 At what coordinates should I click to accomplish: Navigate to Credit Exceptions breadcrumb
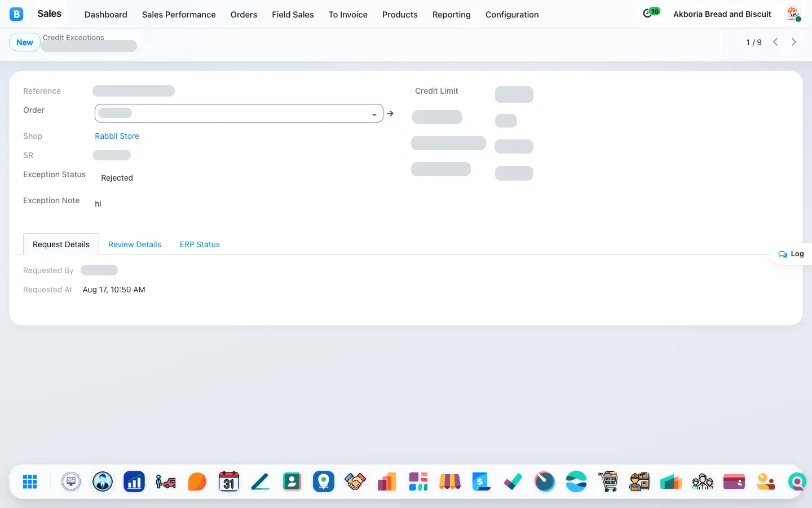pyautogui.click(x=73, y=37)
